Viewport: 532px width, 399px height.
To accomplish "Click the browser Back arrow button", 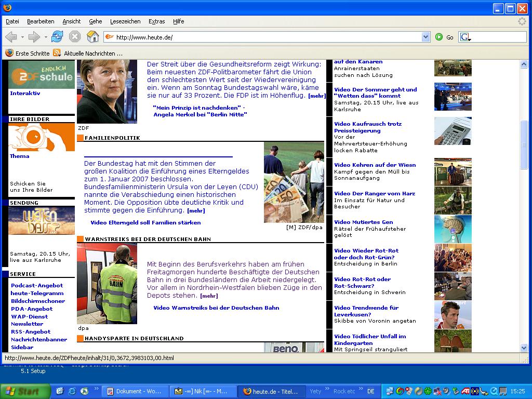I will tap(11, 37).
